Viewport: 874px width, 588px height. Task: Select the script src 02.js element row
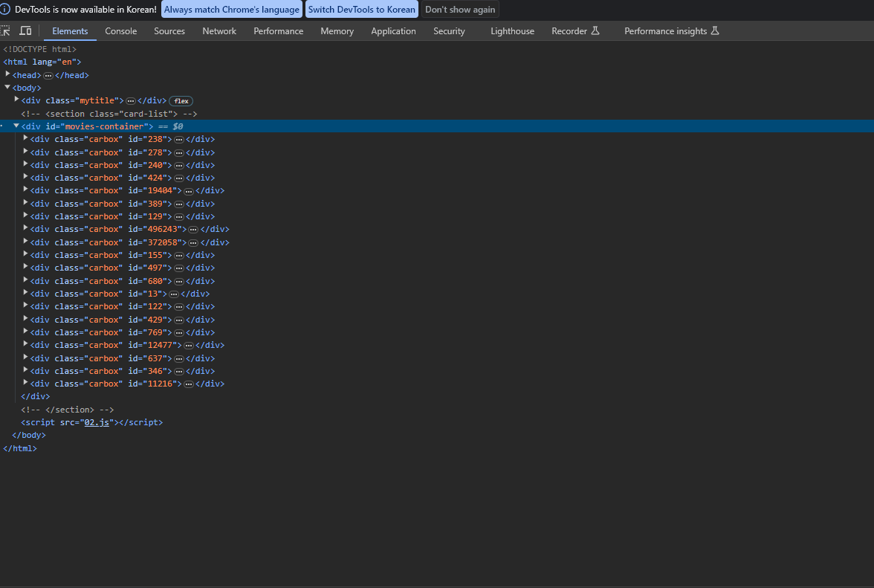[x=92, y=422]
